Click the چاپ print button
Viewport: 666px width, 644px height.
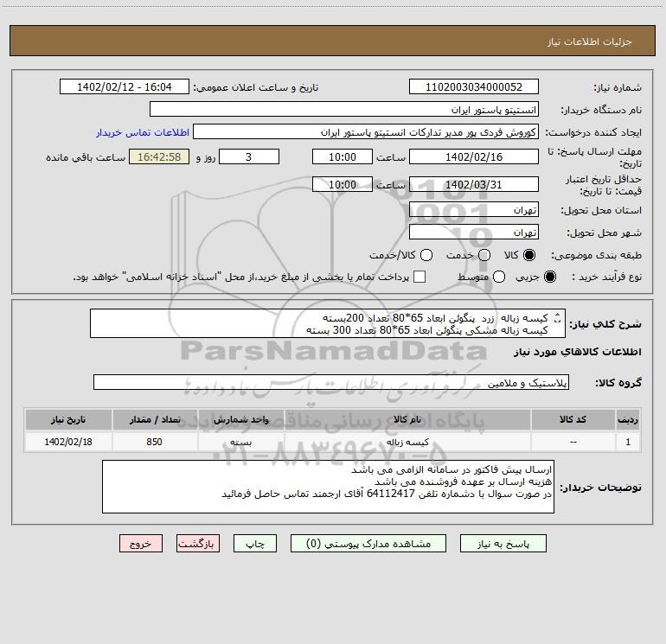(x=255, y=544)
